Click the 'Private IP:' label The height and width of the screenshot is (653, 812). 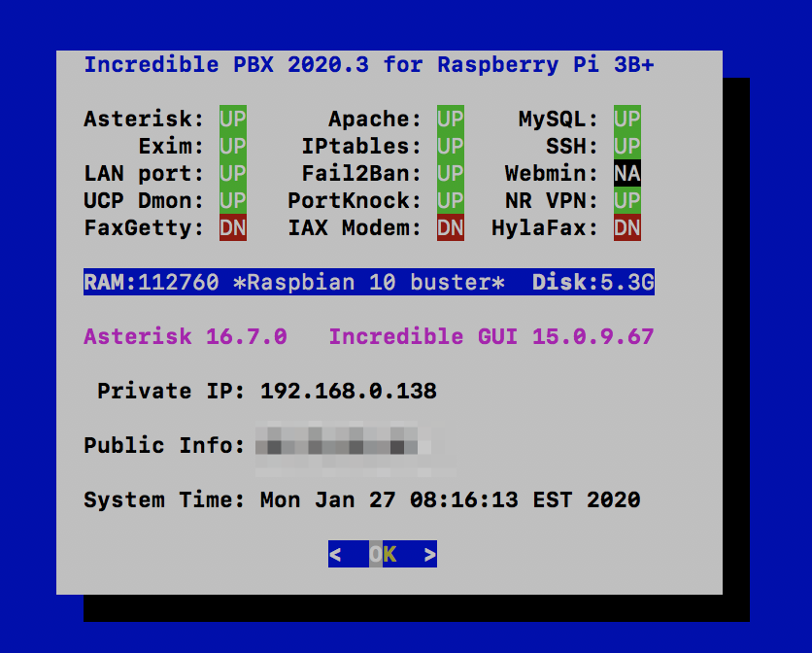tap(171, 392)
